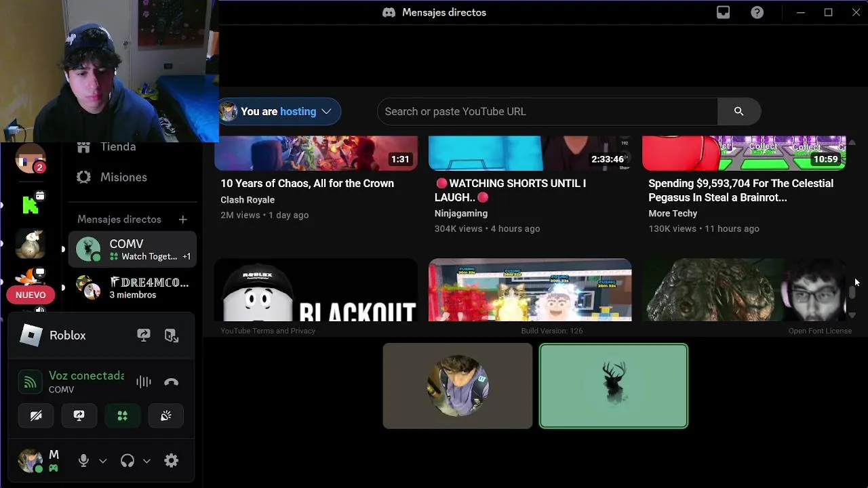Click '2M views • 1 day ago' text
This screenshot has height=488, width=868.
pos(264,215)
